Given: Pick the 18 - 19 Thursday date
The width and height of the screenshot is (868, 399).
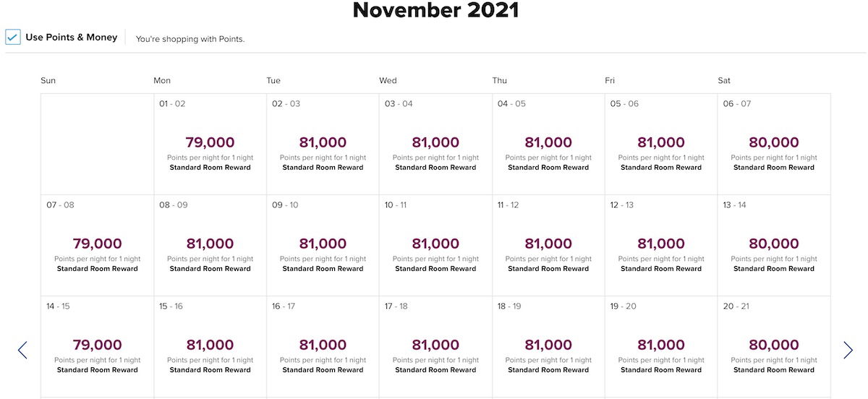Looking at the screenshot, I should tap(548, 346).
